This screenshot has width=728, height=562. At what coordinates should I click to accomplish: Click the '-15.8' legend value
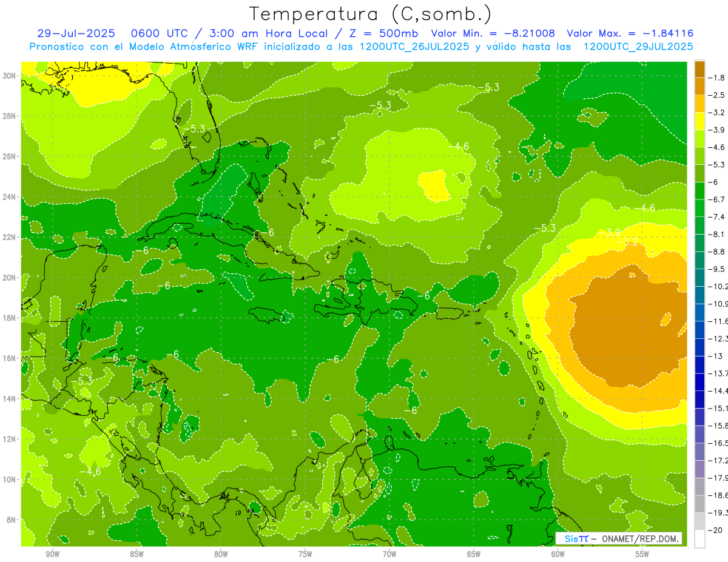[718, 426]
